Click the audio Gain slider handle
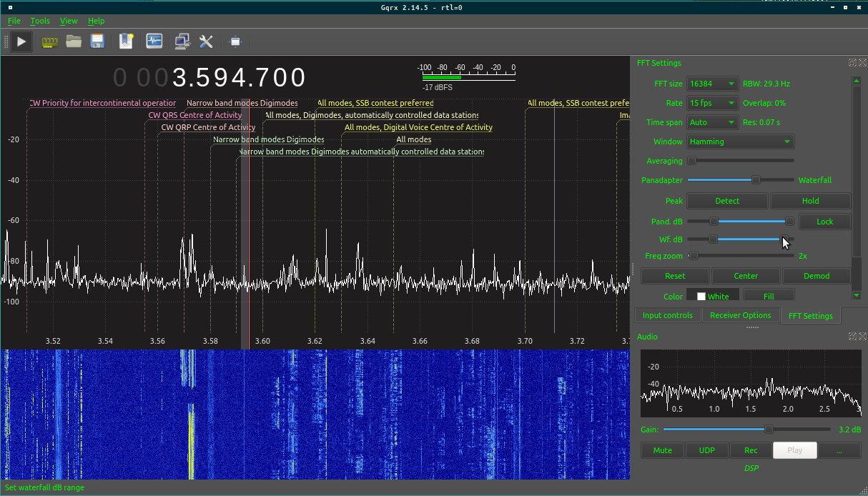Viewport: 868px width, 496px height. click(x=769, y=430)
